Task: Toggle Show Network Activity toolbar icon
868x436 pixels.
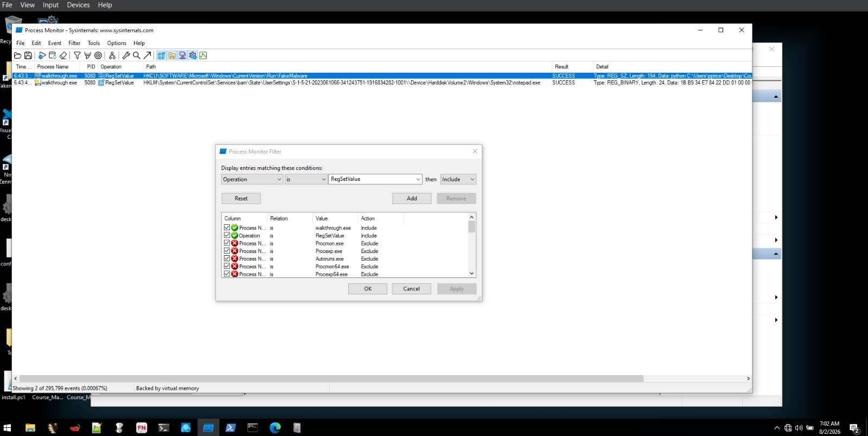Action: click(x=182, y=55)
